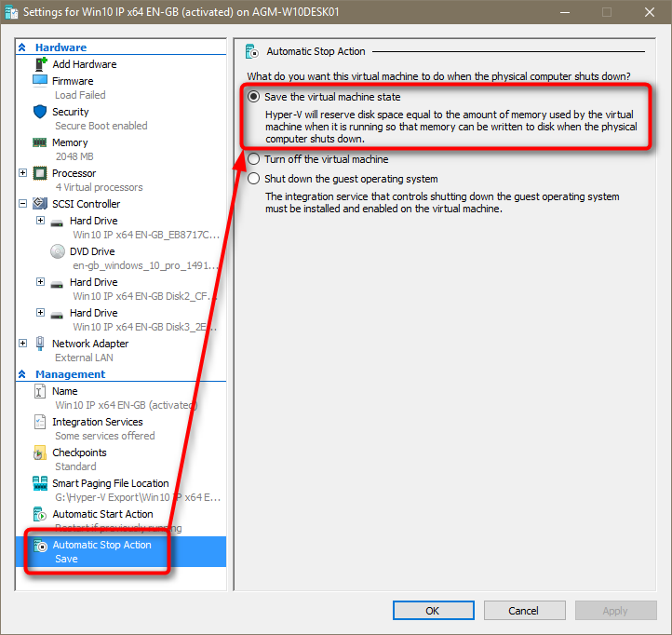The image size is (672, 635).
Task: Click the Smart Paging File Location icon
Action: click(40, 483)
